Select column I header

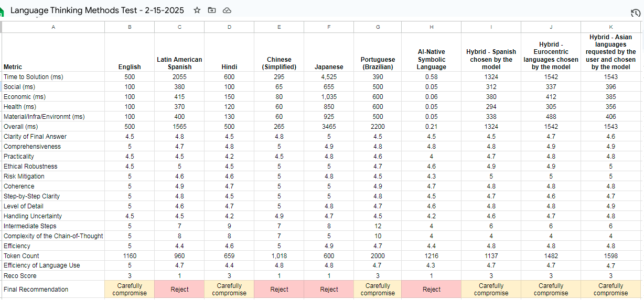(x=491, y=27)
